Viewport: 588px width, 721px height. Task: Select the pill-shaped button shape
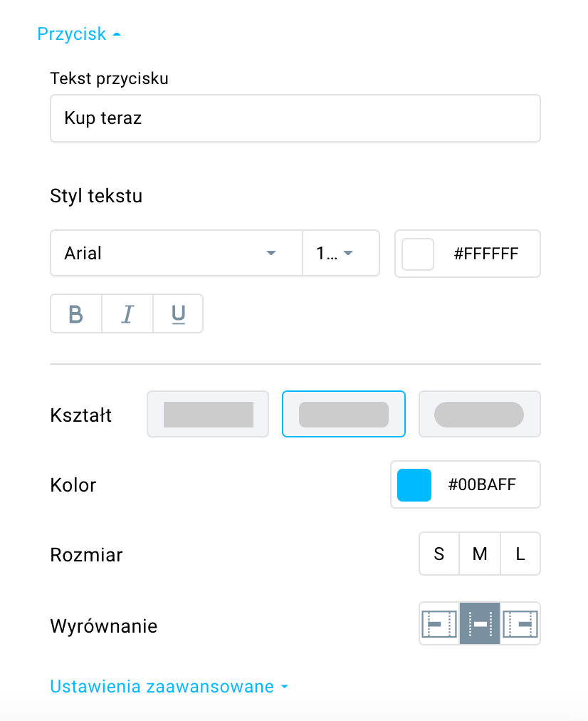480,414
